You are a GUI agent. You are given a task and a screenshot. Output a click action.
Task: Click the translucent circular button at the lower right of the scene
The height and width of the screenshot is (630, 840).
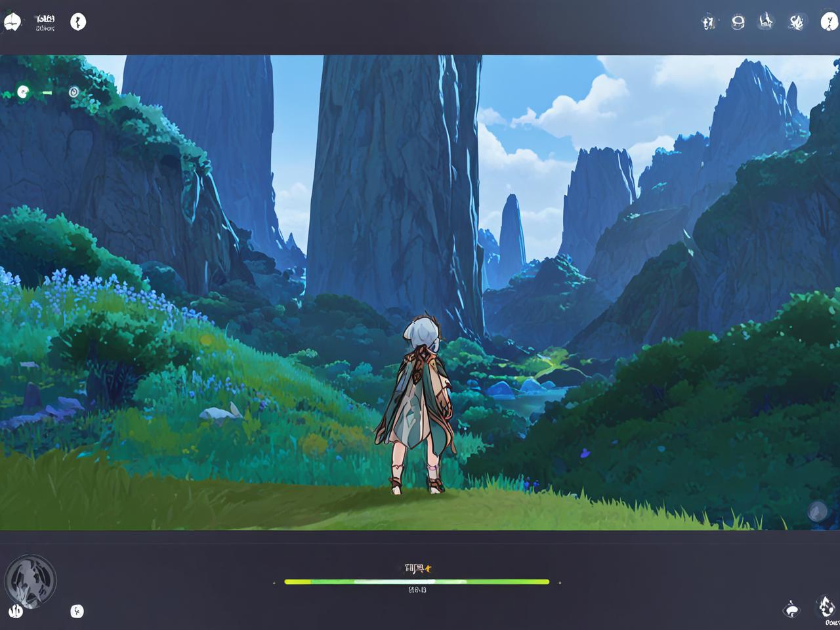tap(817, 511)
